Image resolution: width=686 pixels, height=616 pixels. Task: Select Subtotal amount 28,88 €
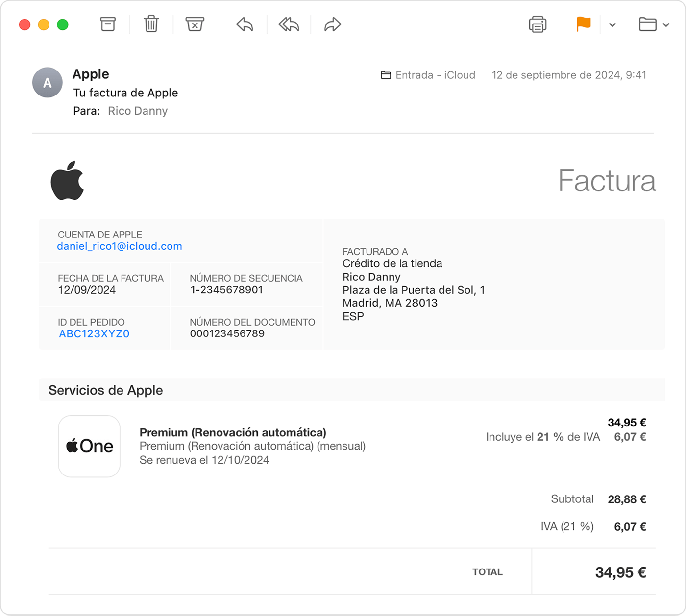(x=627, y=499)
